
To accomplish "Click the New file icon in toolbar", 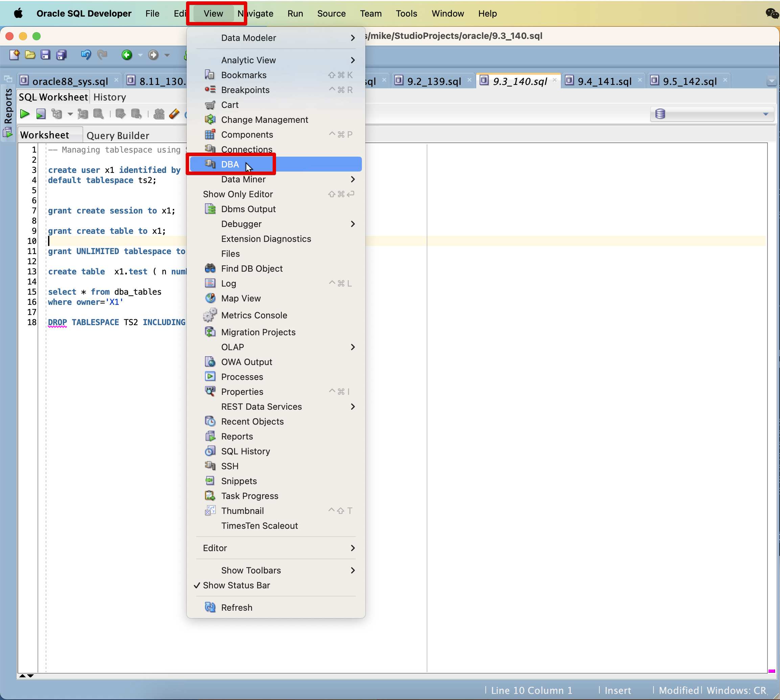I will 14,55.
